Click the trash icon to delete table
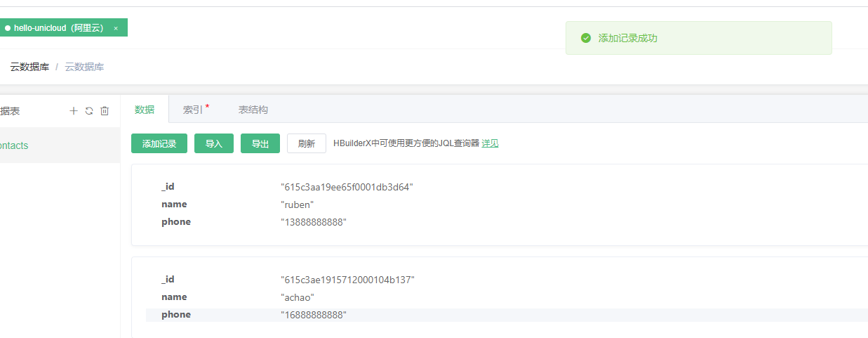868x338 pixels. 105,111
